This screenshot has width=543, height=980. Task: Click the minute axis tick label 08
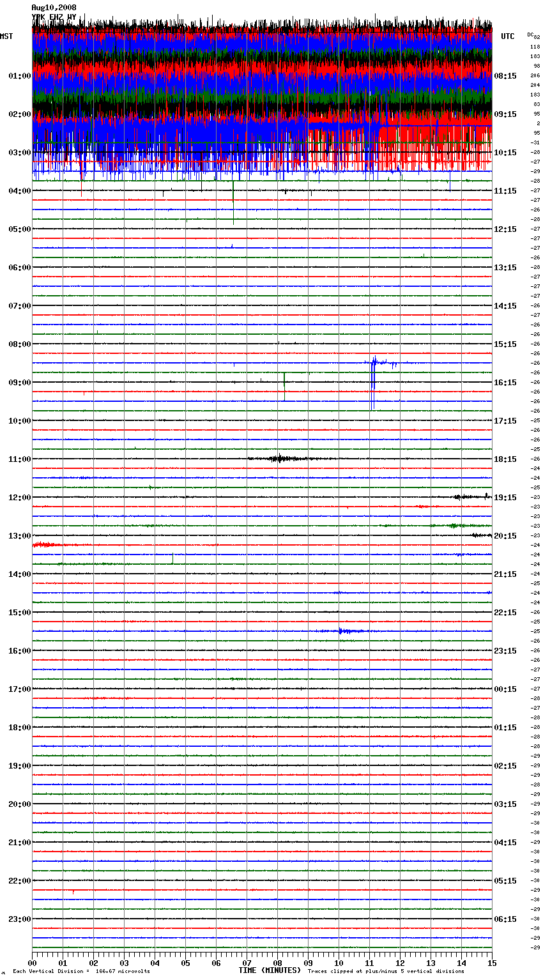[x=277, y=963]
